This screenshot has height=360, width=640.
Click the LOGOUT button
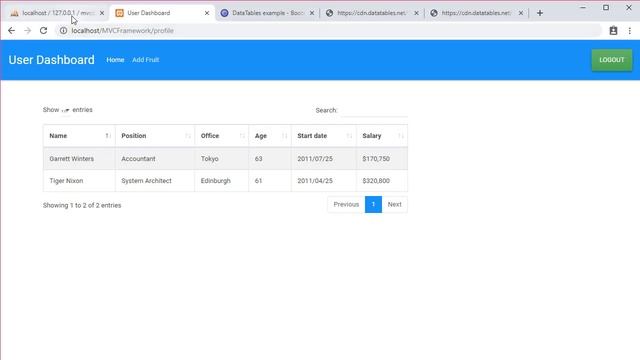pos(612,60)
